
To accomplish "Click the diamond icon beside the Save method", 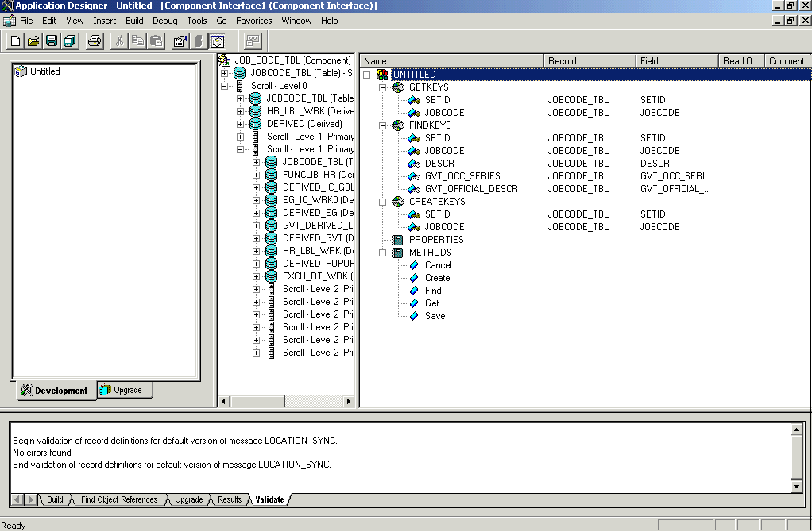I will coord(414,315).
